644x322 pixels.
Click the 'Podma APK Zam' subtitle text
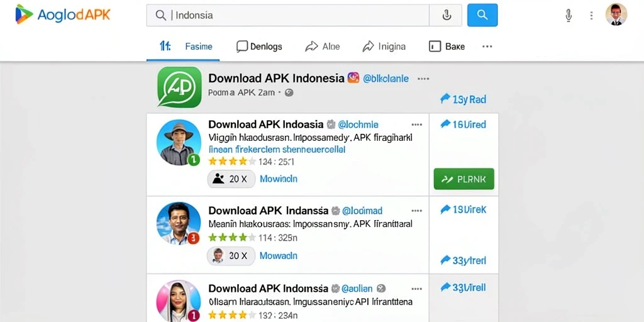(x=241, y=93)
